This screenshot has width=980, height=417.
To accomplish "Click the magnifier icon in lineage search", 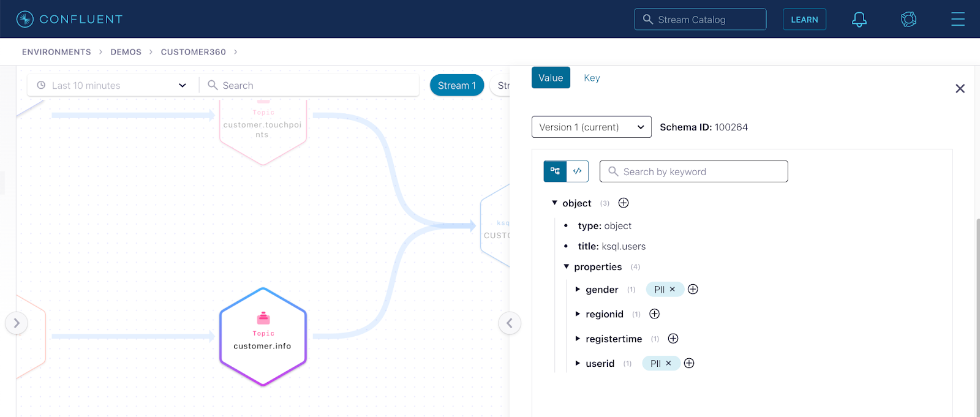I will (x=213, y=85).
